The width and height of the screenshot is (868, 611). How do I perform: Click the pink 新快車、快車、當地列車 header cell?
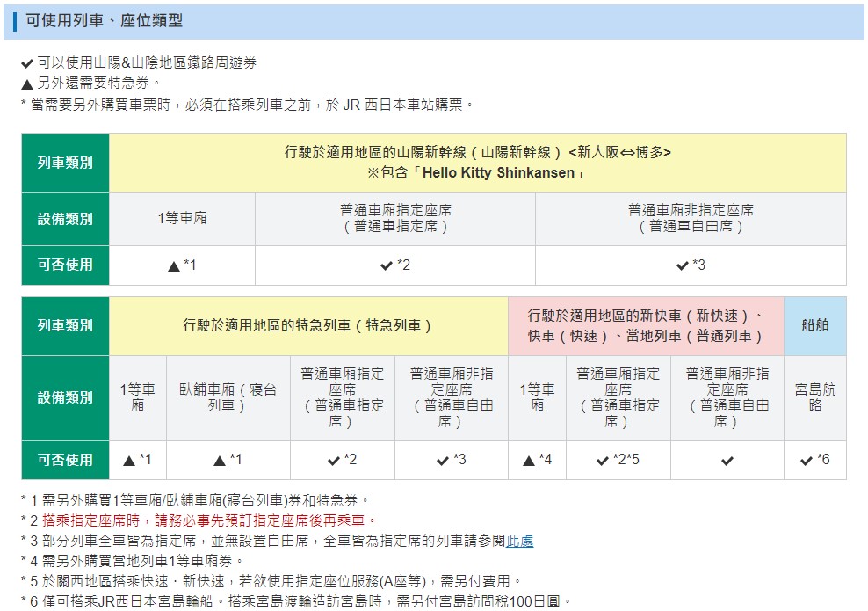[645, 325]
